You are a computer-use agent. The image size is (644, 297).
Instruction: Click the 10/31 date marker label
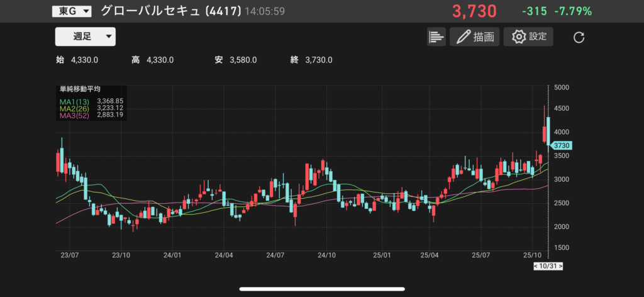548,266
